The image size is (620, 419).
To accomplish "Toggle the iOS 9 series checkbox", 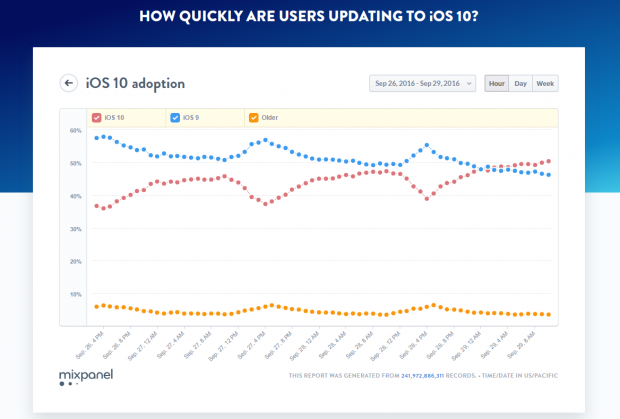I will (176, 118).
